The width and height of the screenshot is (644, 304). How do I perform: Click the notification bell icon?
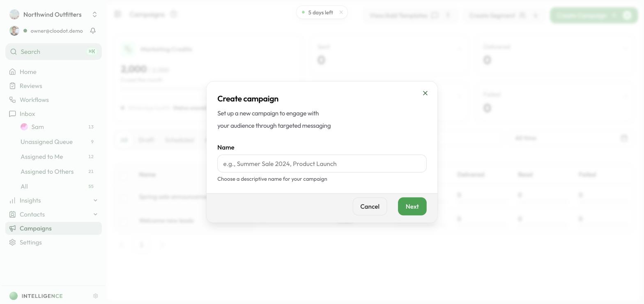coord(93,31)
